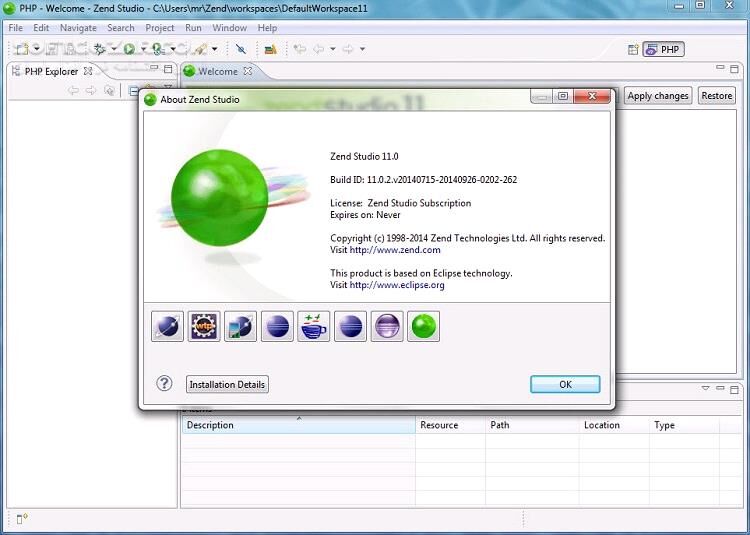This screenshot has width=750, height=535.
Task: Click the Open Perspective icon
Action: point(633,49)
